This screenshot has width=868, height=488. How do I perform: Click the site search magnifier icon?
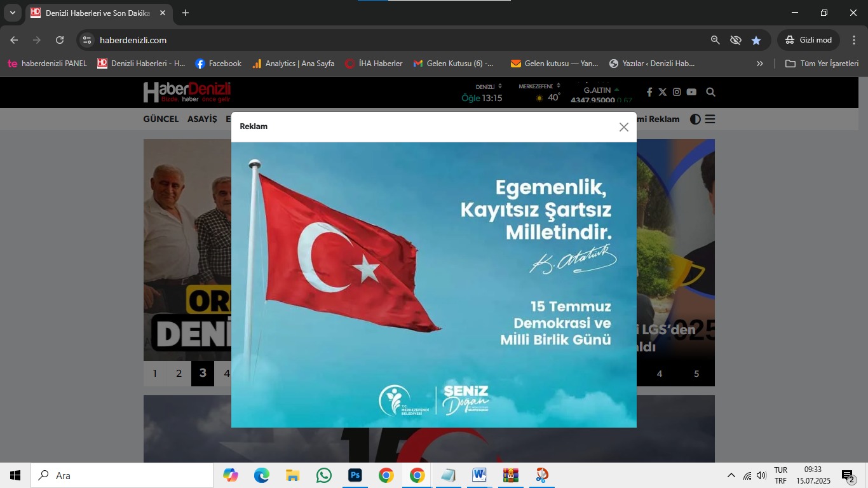710,92
